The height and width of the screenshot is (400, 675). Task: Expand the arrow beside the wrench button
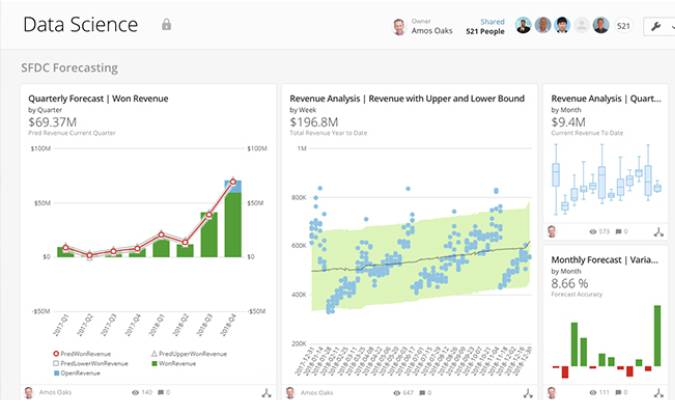coord(672,26)
